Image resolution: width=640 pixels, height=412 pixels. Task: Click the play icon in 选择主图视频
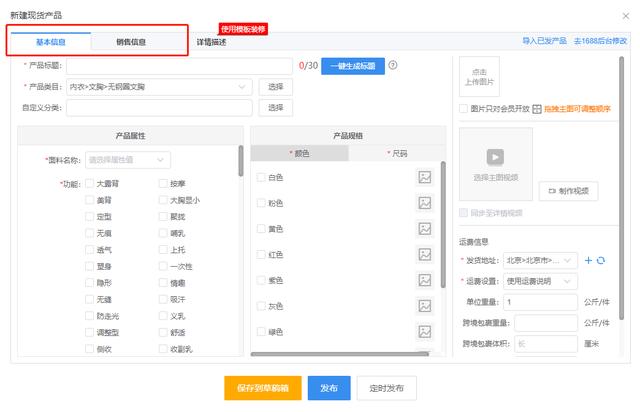pos(493,157)
